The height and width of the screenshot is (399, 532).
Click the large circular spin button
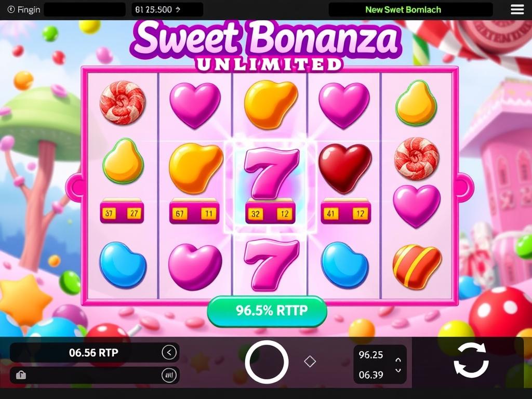[x=267, y=362]
